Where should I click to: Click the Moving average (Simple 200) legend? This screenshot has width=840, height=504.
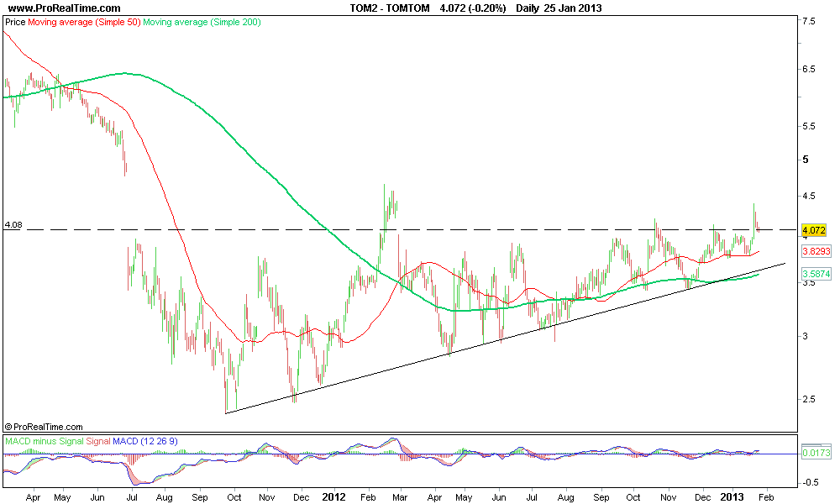[202, 22]
